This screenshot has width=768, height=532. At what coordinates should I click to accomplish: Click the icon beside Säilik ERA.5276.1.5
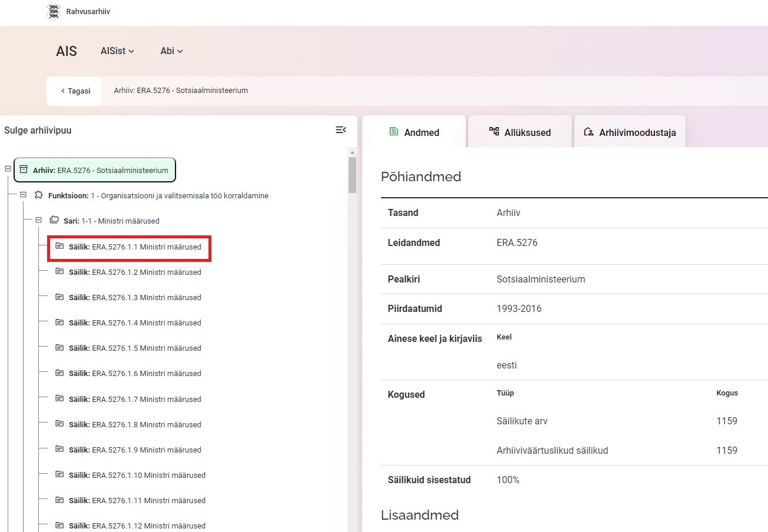pyautogui.click(x=59, y=348)
